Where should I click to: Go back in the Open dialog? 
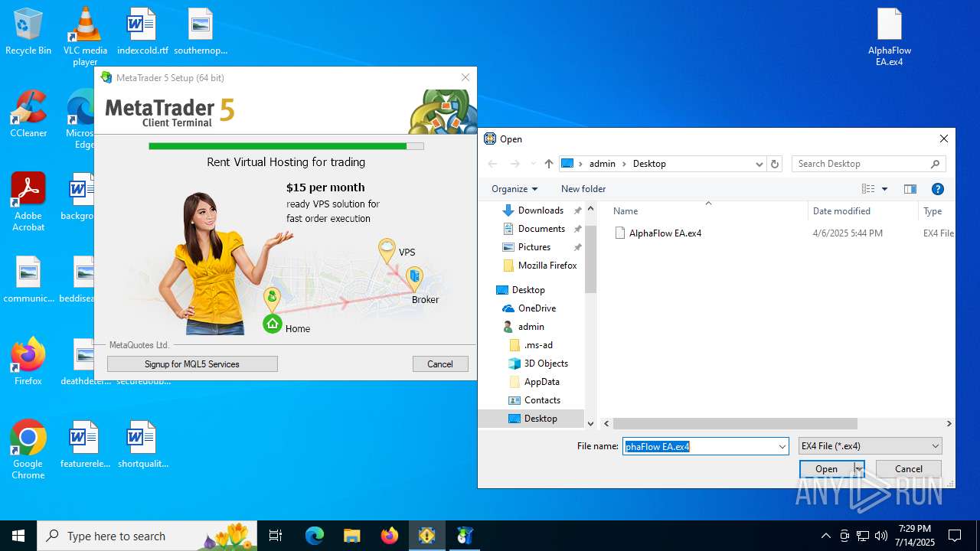pyautogui.click(x=493, y=164)
